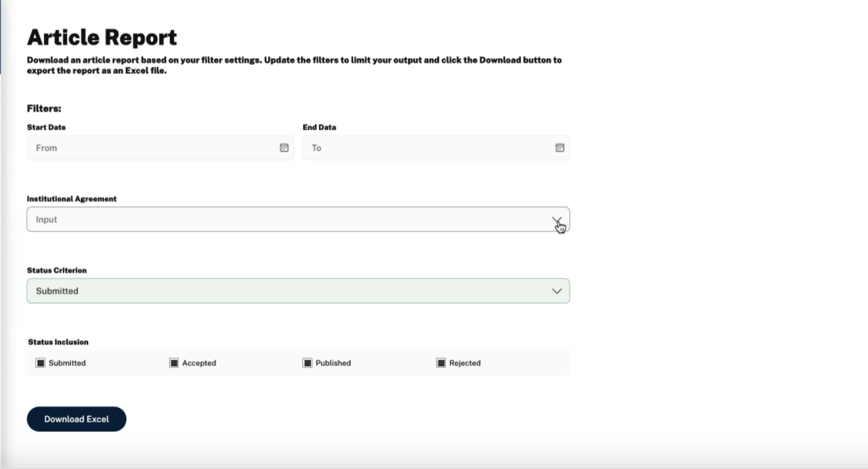Toggle the Submitted status checkbox
868x469 pixels.
[x=40, y=363]
